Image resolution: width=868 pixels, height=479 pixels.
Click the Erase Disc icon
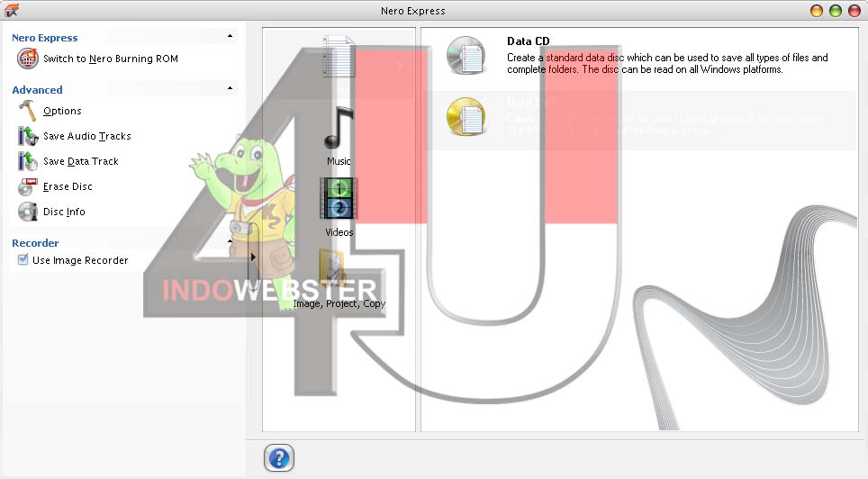point(28,186)
